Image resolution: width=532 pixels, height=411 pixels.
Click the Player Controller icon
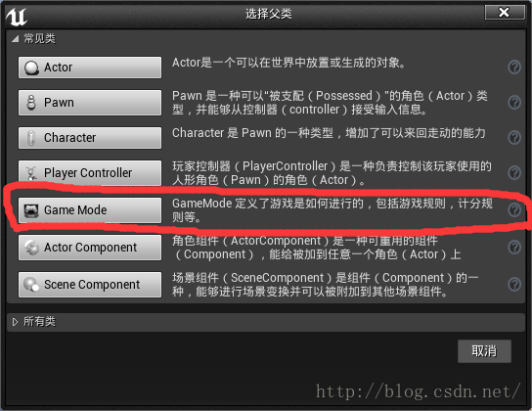click(31, 173)
